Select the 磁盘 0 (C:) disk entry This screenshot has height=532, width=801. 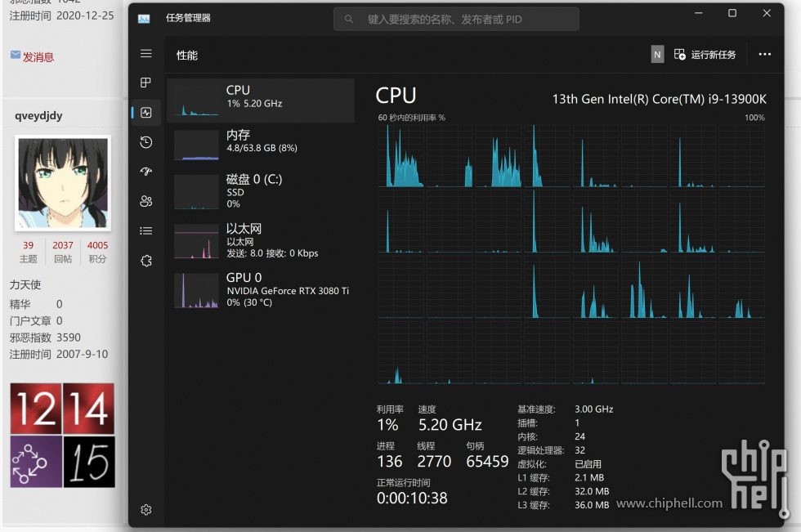261,191
